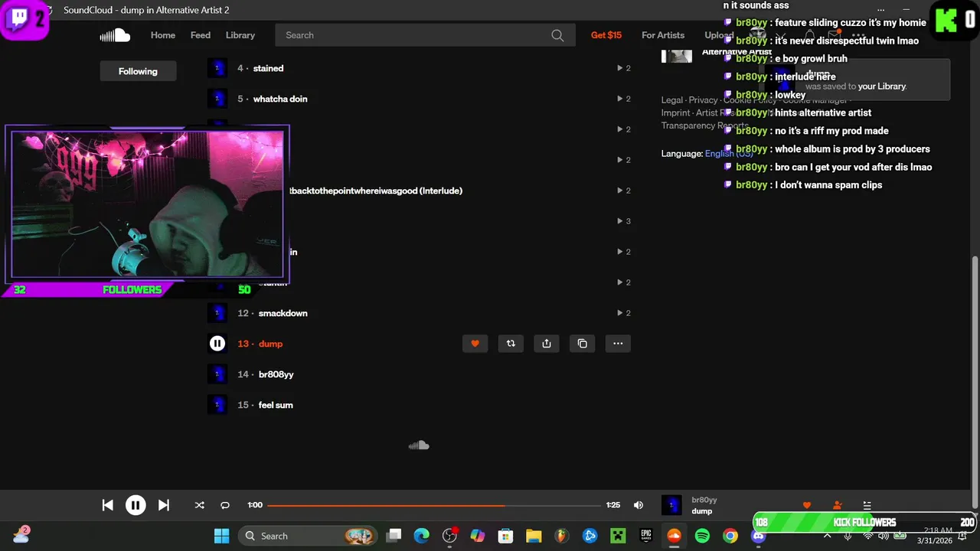Viewport: 980px width, 551px height.
Task: Click the SoundCloud logo in the header
Action: pos(115,35)
